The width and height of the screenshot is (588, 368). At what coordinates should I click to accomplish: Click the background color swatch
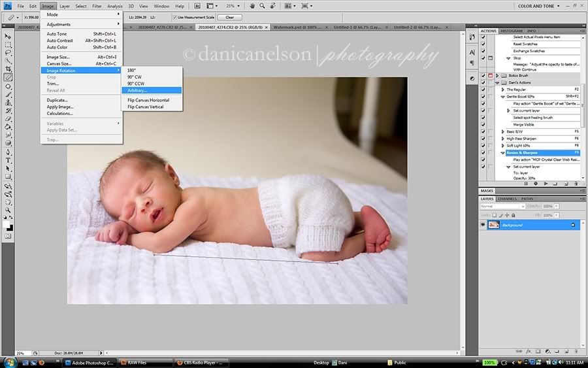10,228
